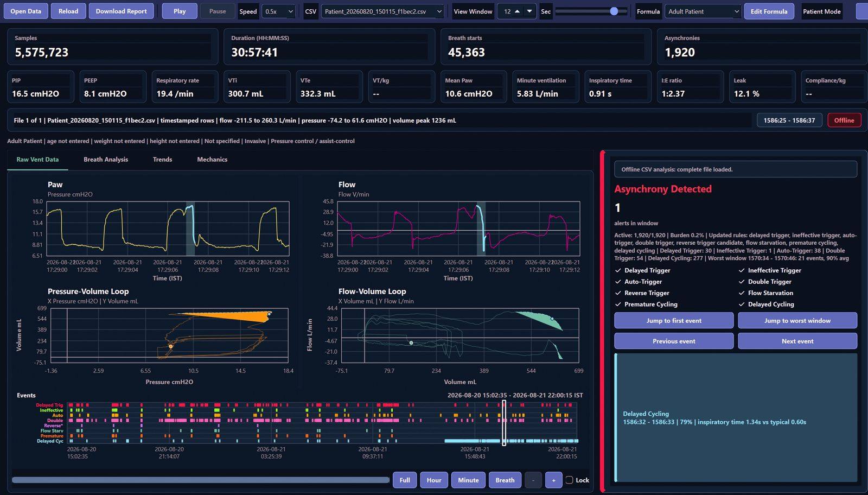Jump to worst window
This screenshot has width=868, height=495.
tap(797, 321)
